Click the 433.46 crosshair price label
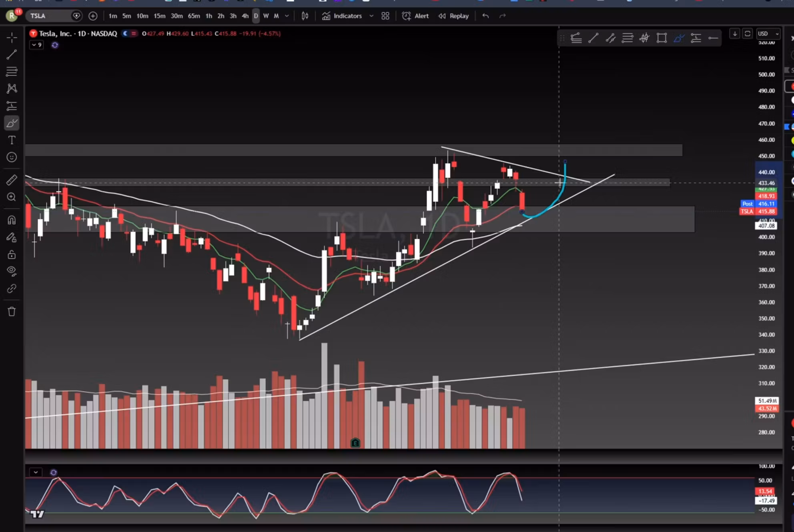 point(766,183)
